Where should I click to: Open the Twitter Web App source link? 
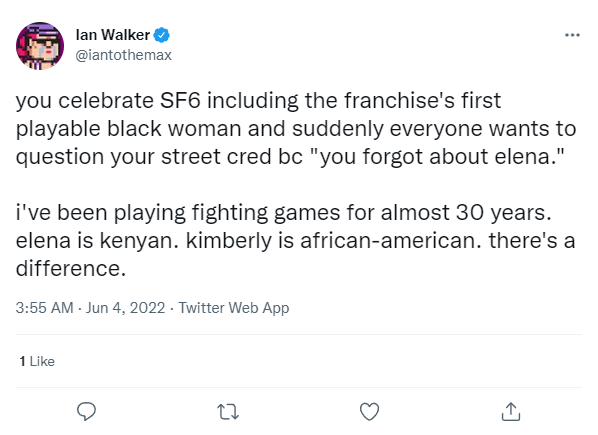pyautogui.click(x=234, y=308)
